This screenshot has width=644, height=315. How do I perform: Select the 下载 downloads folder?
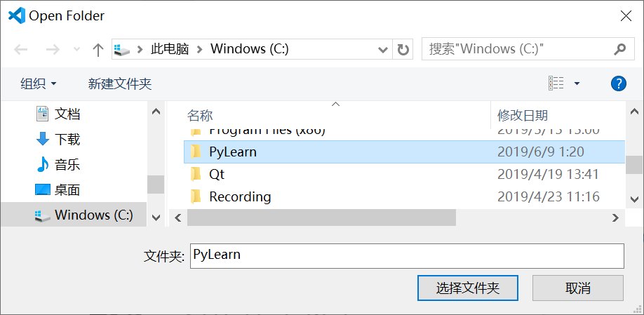pyautogui.click(x=67, y=139)
